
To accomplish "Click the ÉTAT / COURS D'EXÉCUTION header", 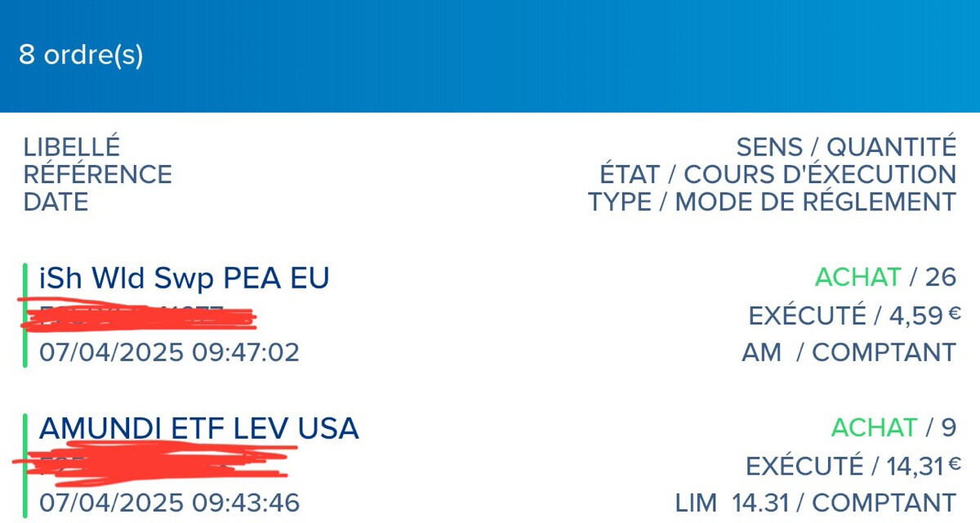I will click(777, 174).
